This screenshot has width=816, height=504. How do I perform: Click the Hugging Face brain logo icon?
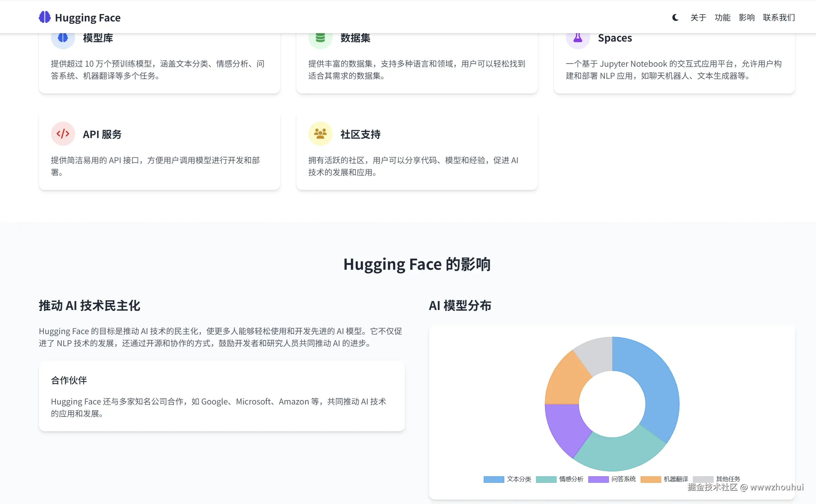(45, 17)
